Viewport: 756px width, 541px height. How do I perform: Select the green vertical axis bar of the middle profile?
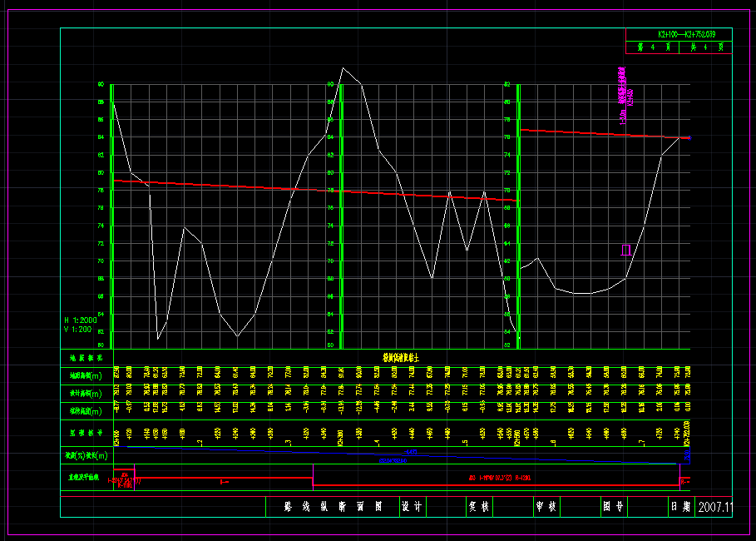[339, 214]
